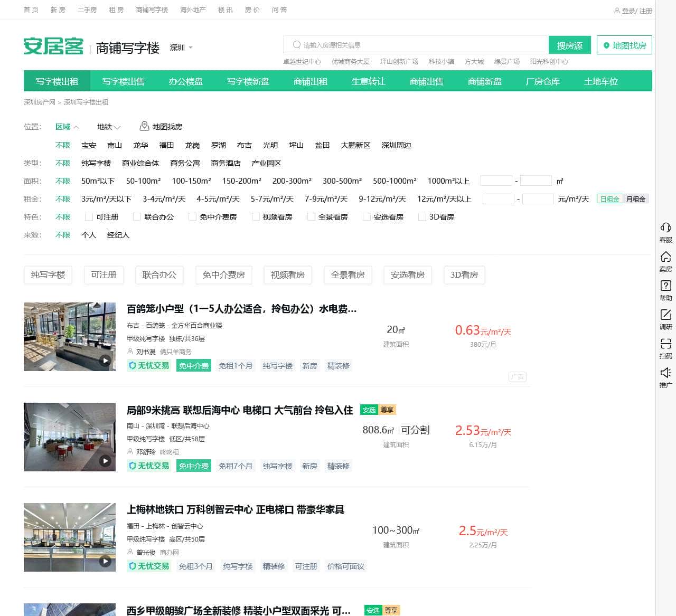The image size is (676, 616).
Task: Choose the 100-150m² area filter
Action: click(x=191, y=181)
